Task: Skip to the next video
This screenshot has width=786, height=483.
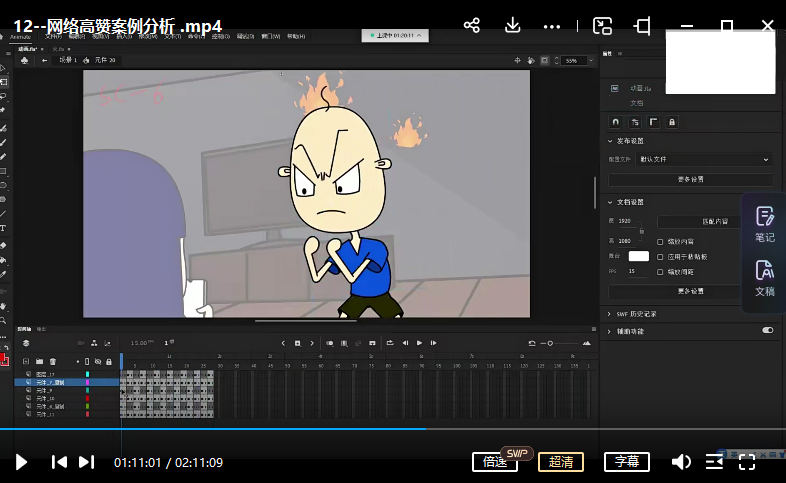Action: tap(87, 462)
